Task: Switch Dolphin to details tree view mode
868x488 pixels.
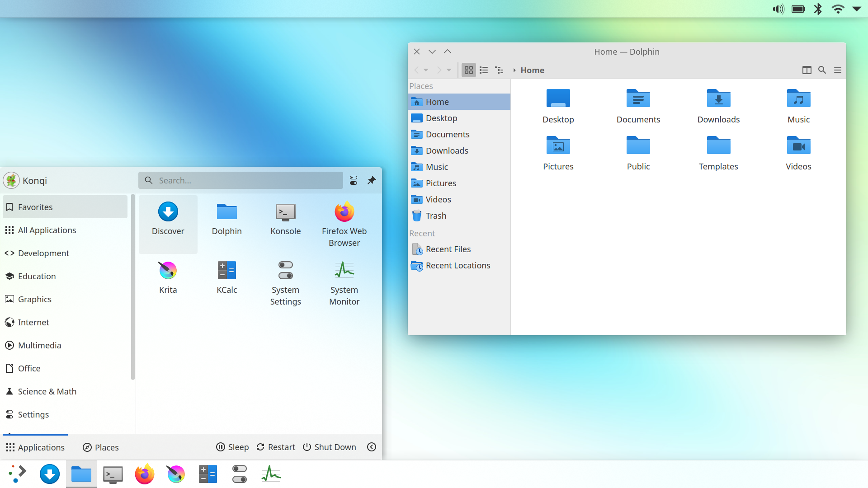Action: pyautogui.click(x=499, y=70)
